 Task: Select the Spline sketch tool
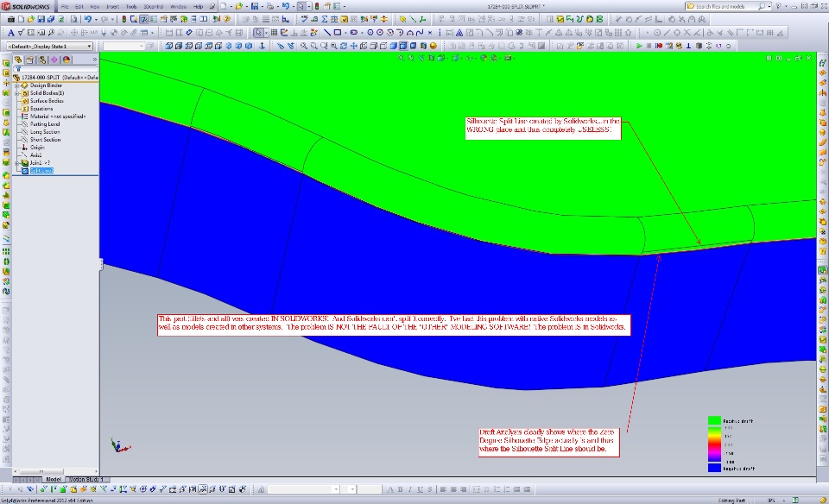pyautogui.click(x=420, y=32)
